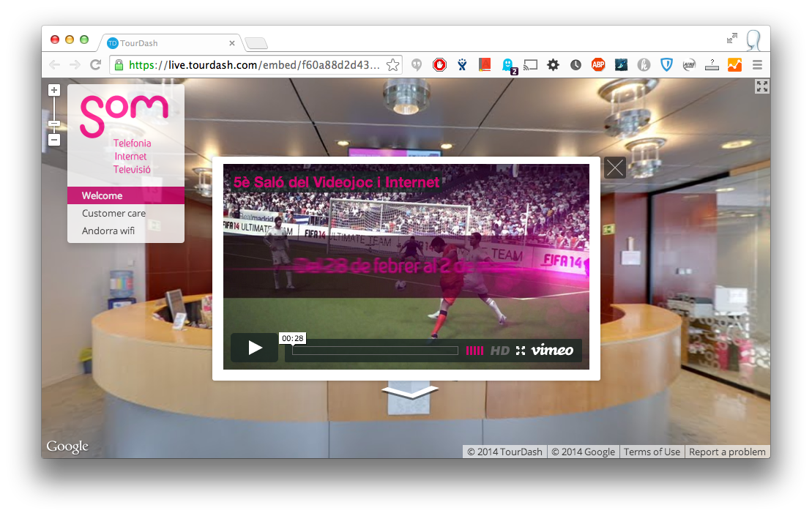This screenshot has width=812, height=516.
Task: Open the © 2014 Google link
Action: [583, 452]
